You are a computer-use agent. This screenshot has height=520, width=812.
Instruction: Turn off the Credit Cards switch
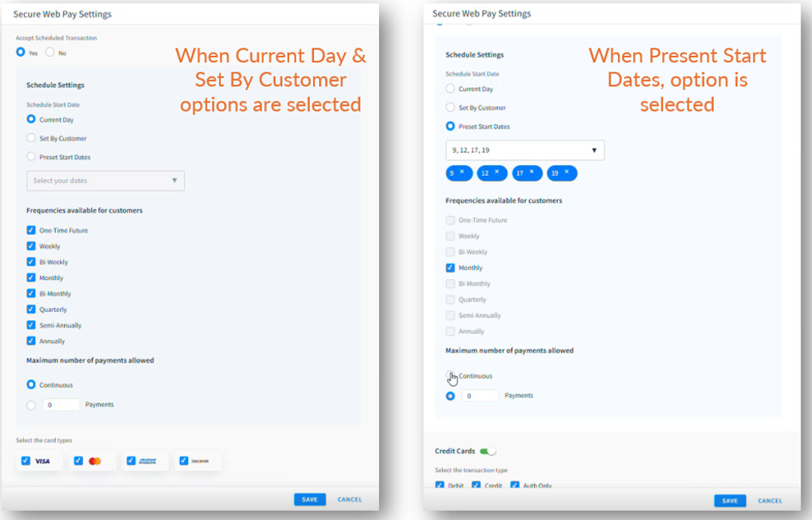488,451
